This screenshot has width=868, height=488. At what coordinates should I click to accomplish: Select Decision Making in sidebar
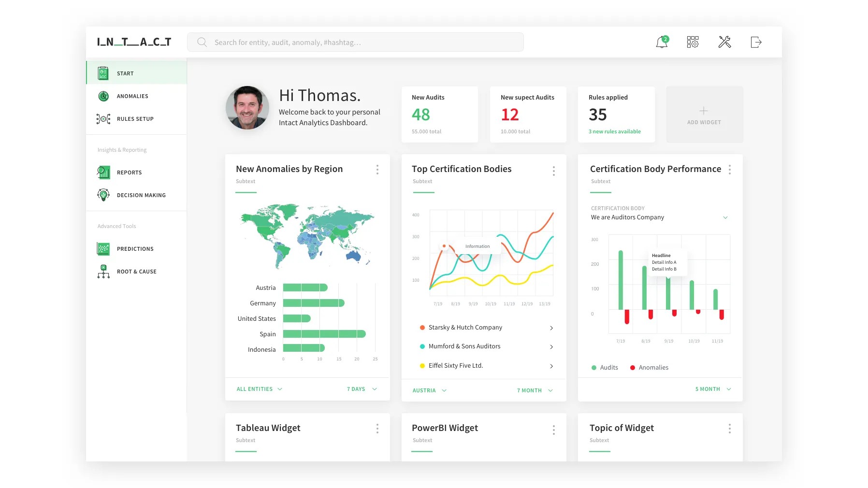(x=141, y=195)
